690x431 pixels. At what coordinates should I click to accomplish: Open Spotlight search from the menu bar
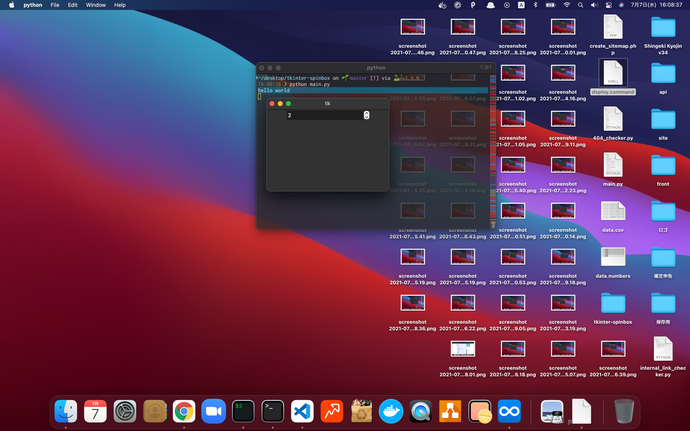(580, 5)
